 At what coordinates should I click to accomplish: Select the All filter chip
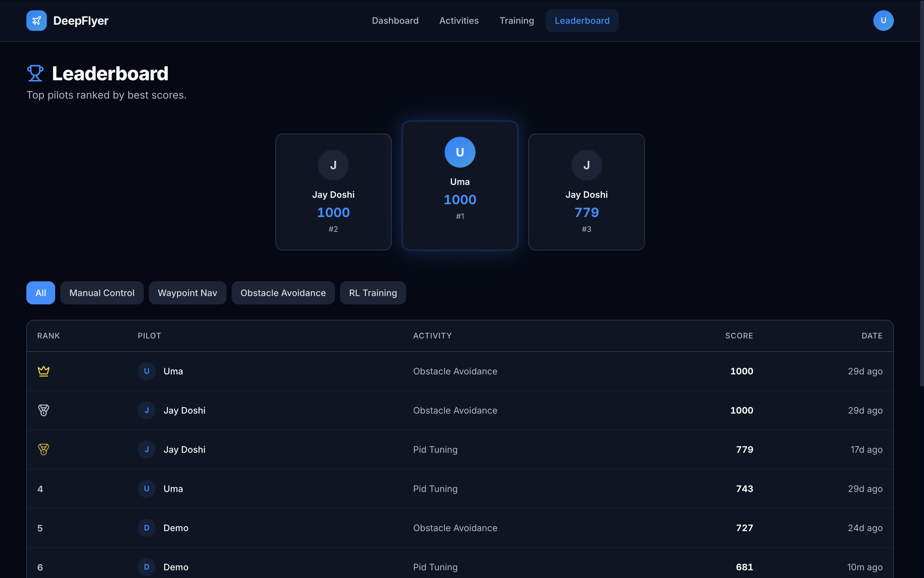click(41, 293)
